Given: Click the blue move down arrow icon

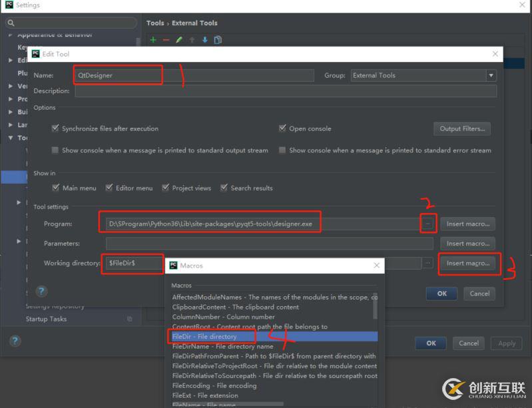Looking at the screenshot, I should point(204,40).
